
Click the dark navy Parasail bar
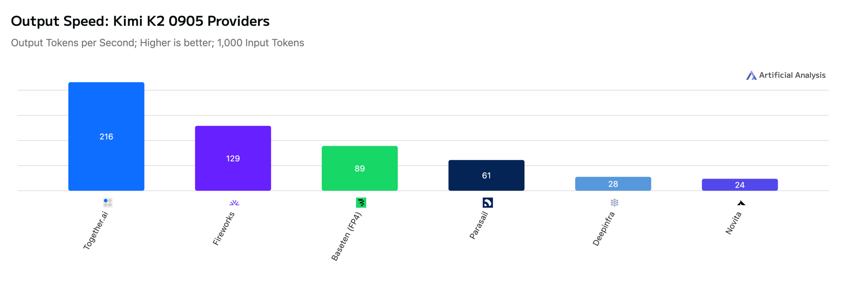[486, 175]
